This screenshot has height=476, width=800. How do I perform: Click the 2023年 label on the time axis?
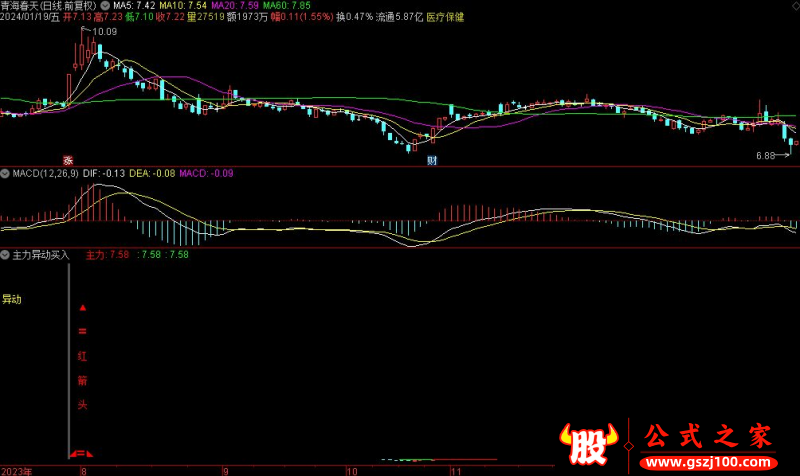16,471
